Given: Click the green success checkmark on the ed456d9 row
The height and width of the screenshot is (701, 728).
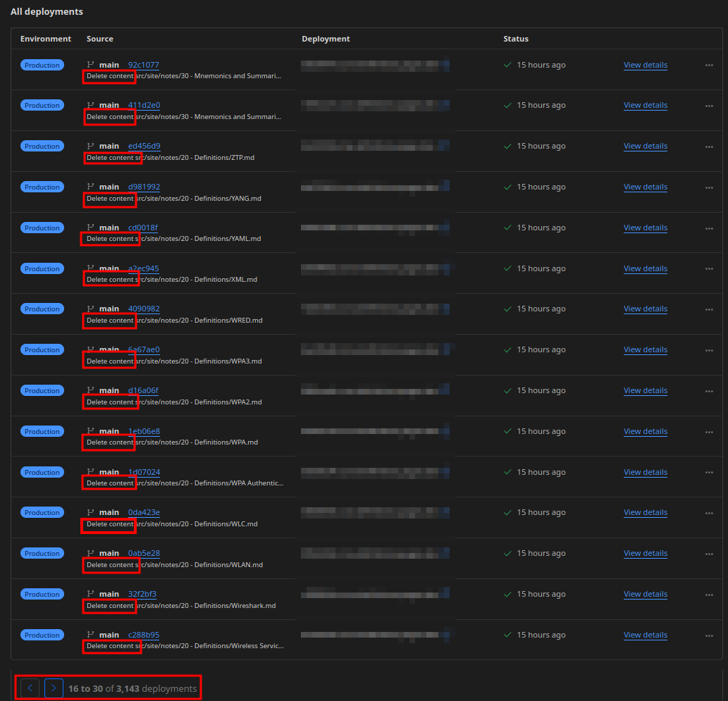Looking at the screenshot, I should (507, 146).
